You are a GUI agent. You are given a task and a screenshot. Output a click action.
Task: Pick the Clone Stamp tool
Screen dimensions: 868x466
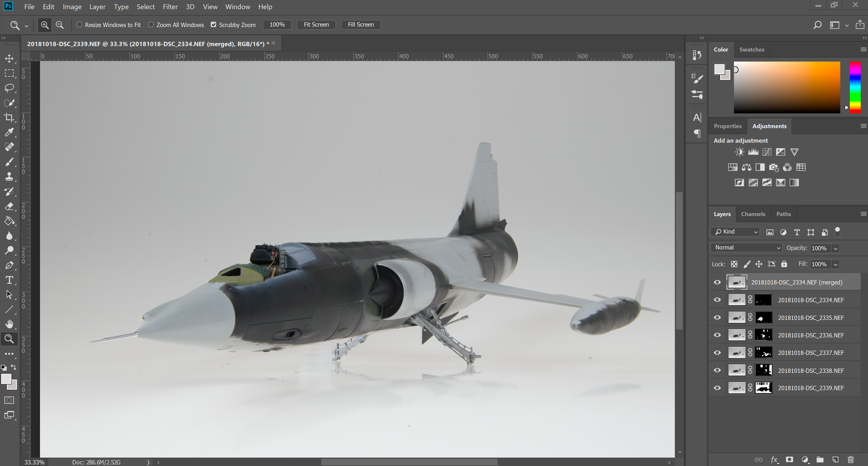[10, 177]
